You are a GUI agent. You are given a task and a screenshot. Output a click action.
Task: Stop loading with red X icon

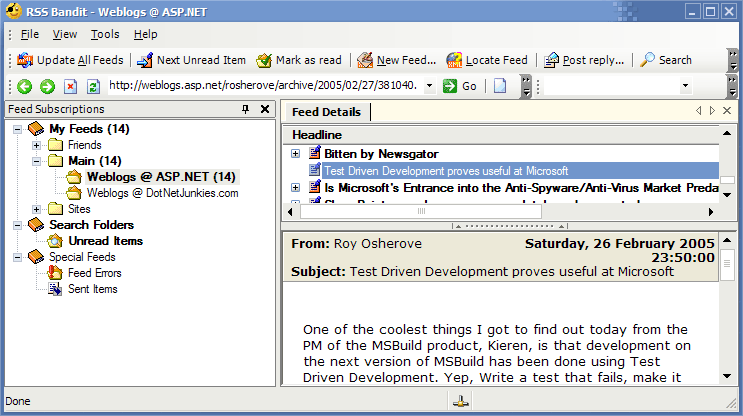point(70,86)
